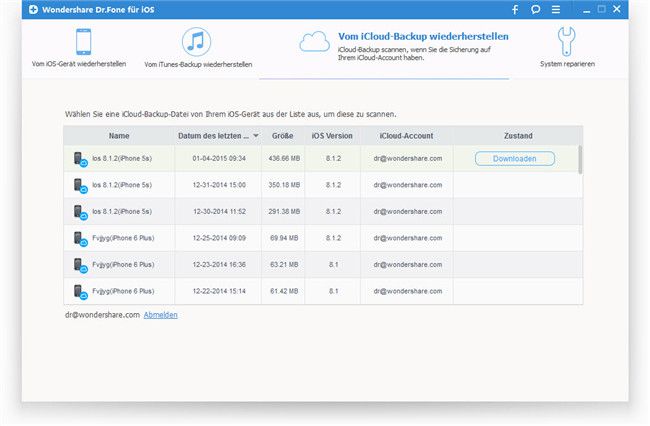Viewport: 650px width, 426px height.
Task: Click the iOS version cell in 63.21 MB row
Action: [333, 264]
